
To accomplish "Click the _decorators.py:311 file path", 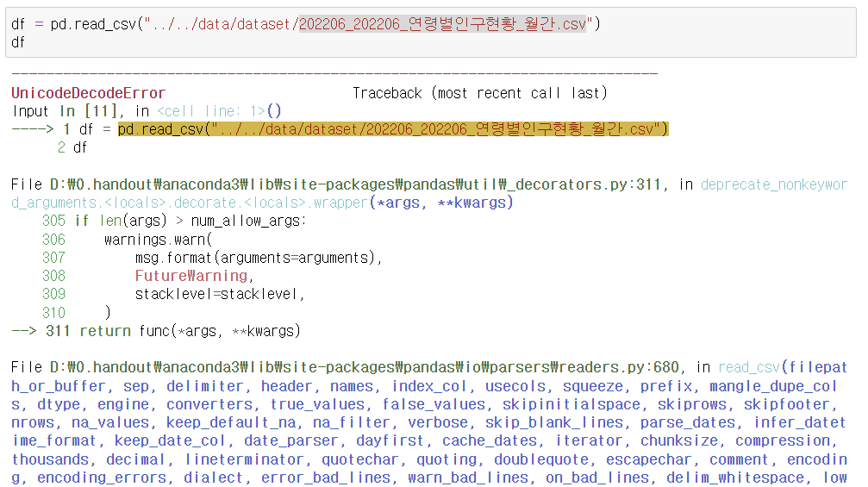I will [355, 184].
